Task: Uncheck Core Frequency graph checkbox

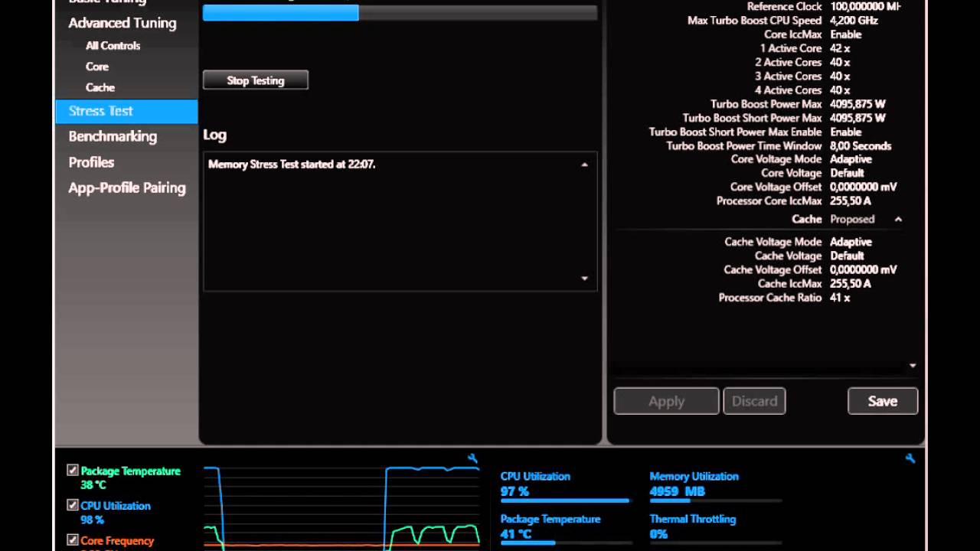Action: 73,540
